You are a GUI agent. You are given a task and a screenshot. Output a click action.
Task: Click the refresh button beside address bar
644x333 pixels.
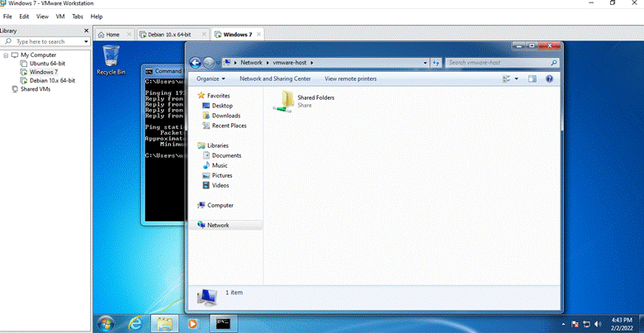436,63
